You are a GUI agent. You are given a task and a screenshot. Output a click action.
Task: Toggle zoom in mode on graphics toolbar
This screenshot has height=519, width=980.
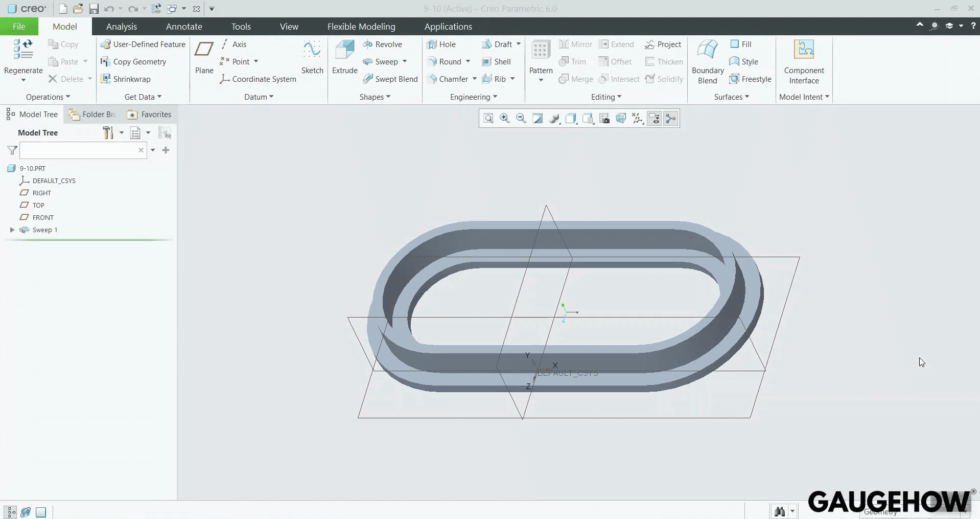click(x=505, y=118)
